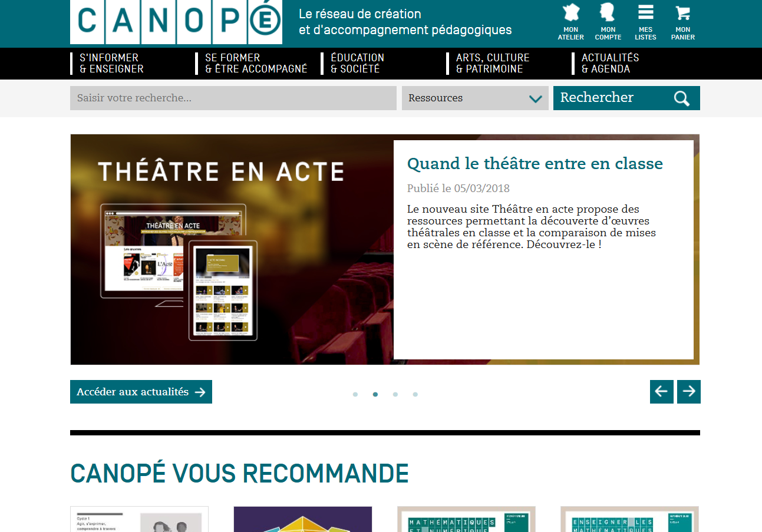
Task: Click the Rechercher search button
Action: click(626, 98)
